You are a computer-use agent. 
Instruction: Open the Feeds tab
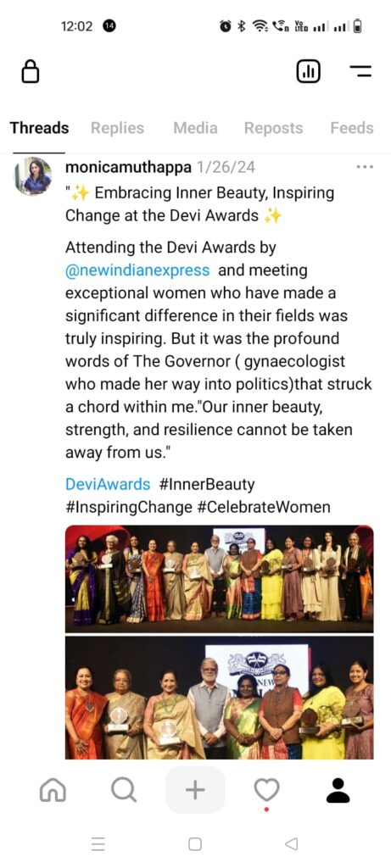352,128
